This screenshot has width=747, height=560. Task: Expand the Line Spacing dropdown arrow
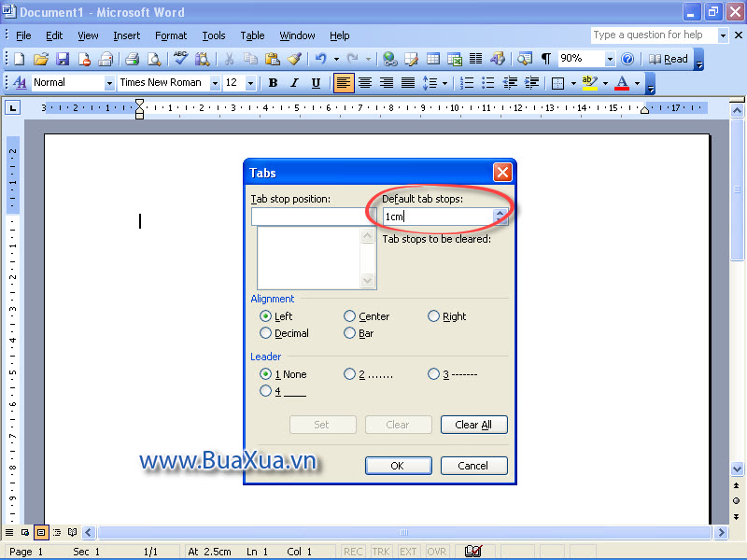[x=445, y=83]
